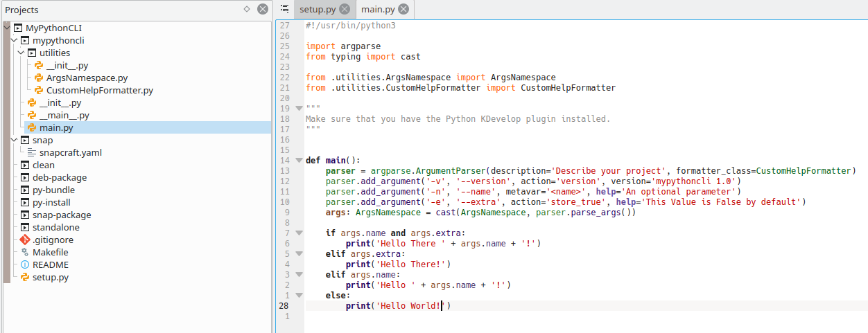Click the float/undock diamond icon in Projects panel
Screen dimensions: 868x333
[x=246, y=9]
